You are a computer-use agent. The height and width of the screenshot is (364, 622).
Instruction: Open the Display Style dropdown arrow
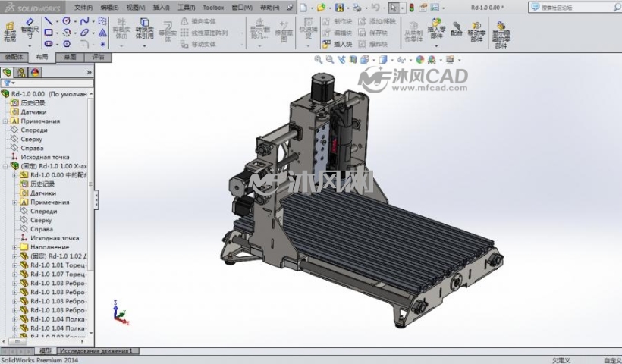[x=392, y=60]
